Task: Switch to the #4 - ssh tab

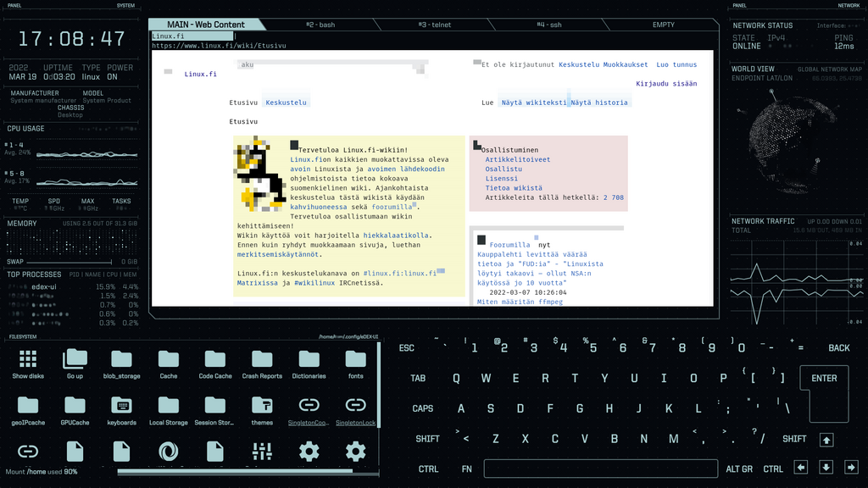Action: (548, 25)
